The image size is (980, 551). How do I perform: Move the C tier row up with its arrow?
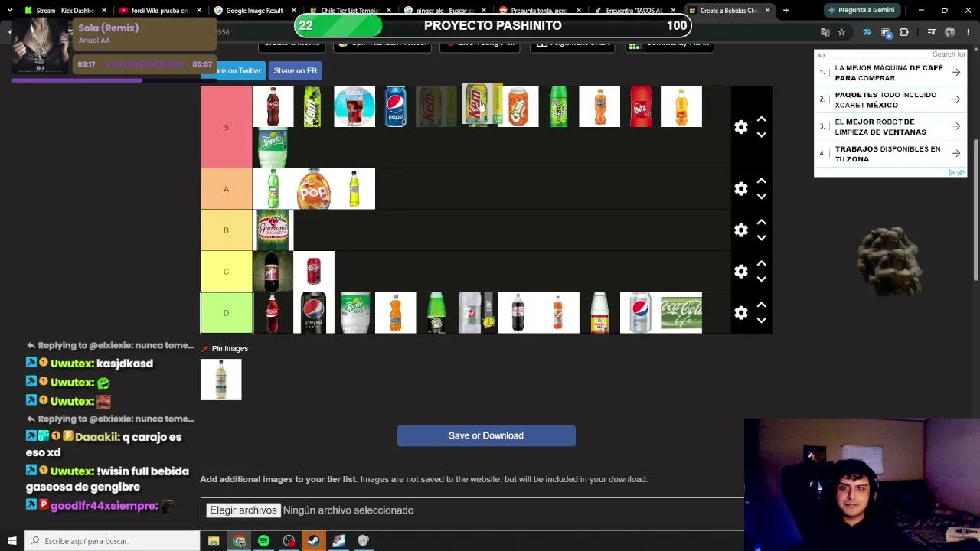click(x=761, y=264)
